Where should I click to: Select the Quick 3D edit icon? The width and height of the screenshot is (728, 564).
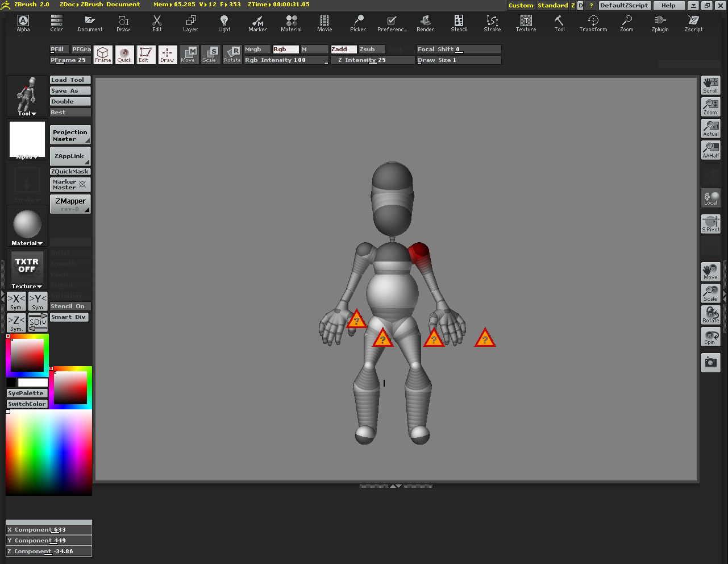tap(124, 55)
